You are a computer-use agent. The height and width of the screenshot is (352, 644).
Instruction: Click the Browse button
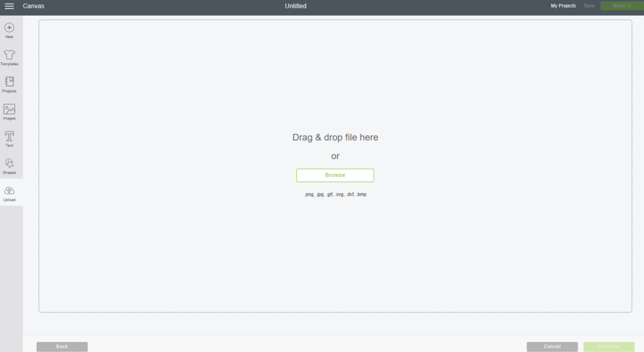pos(335,175)
